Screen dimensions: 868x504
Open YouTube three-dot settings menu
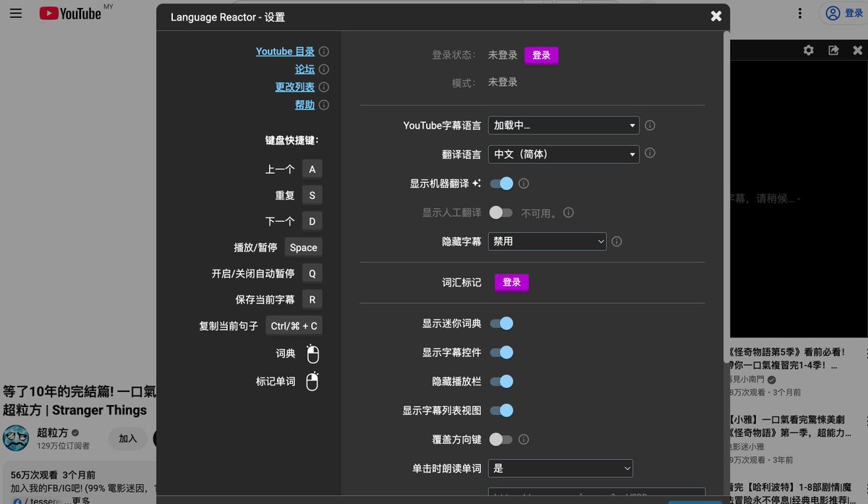800,13
